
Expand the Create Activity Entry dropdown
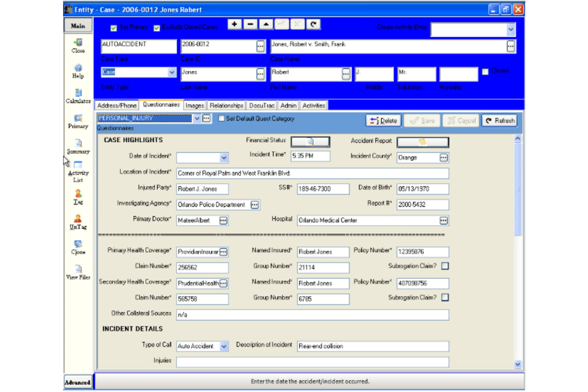[511, 29]
